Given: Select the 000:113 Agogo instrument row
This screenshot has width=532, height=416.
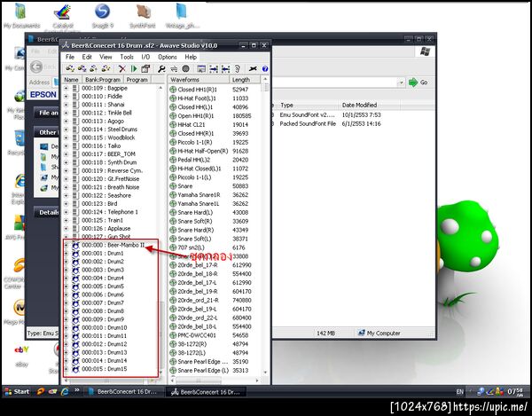Looking at the screenshot, I should [x=103, y=122].
